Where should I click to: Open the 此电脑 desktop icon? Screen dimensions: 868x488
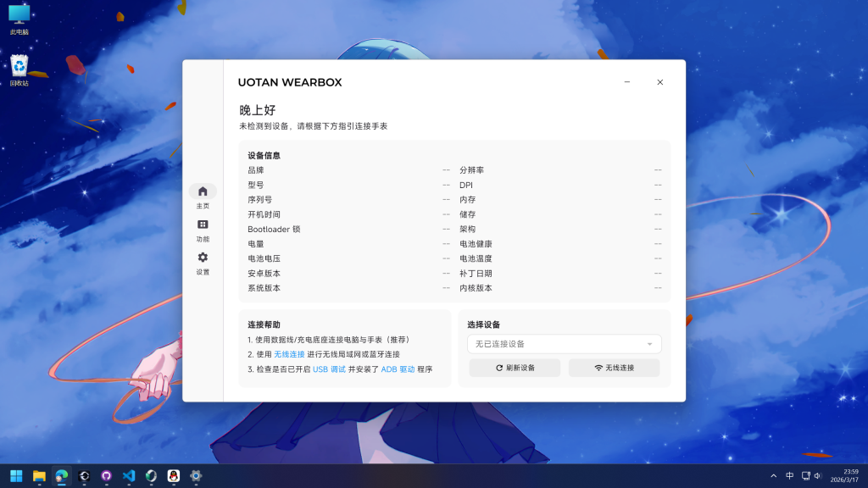[19, 19]
